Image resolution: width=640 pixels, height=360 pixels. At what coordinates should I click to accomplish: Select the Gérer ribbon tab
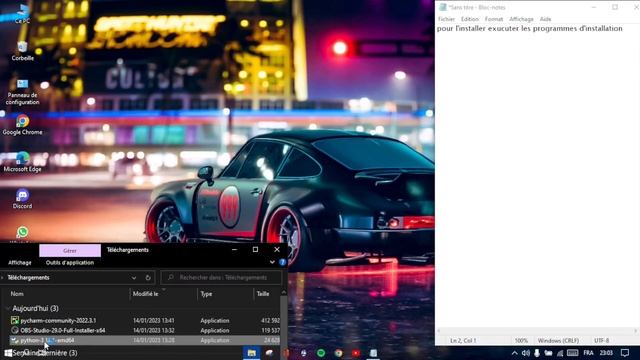click(70, 251)
